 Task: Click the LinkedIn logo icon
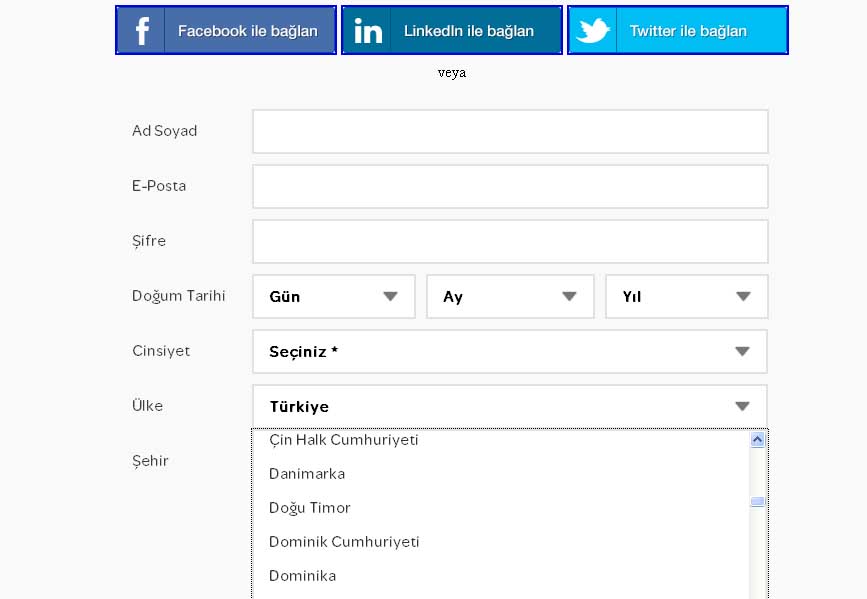tap(368, 31)
